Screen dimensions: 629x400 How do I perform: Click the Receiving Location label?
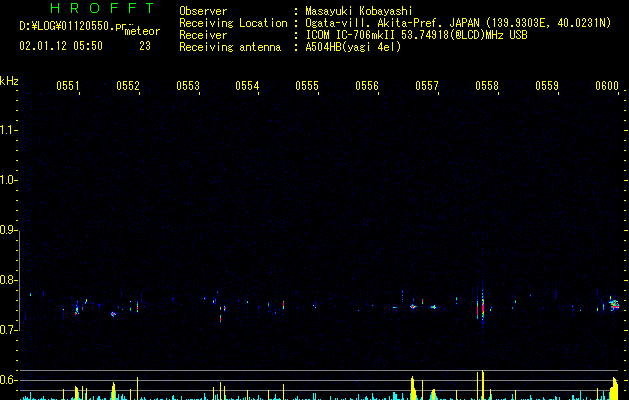coord(233,23)
